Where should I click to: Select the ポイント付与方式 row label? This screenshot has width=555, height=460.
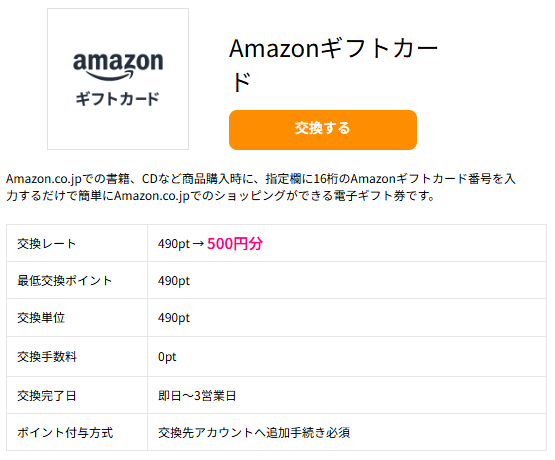(65, 432)
